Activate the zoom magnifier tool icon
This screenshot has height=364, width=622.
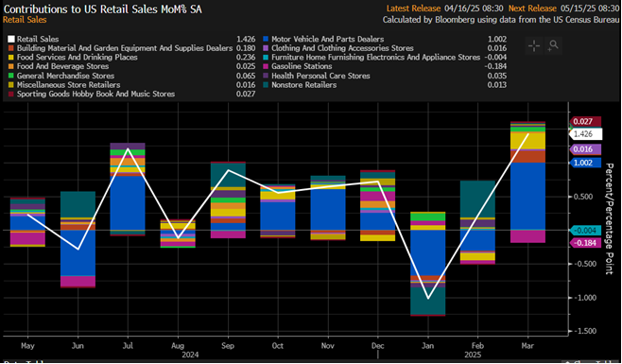553,46
